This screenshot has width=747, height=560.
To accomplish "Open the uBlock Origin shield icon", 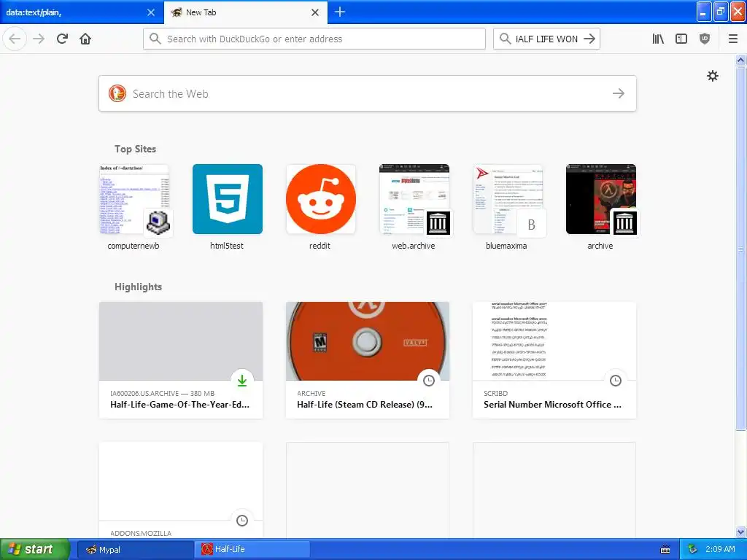I will click(x=705, y=39).
